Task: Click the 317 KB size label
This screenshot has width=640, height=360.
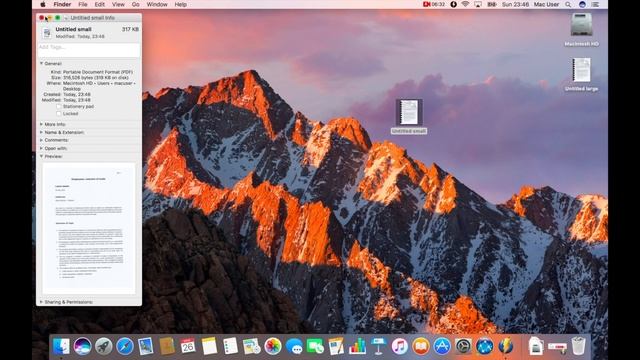Action: [130, 29]
